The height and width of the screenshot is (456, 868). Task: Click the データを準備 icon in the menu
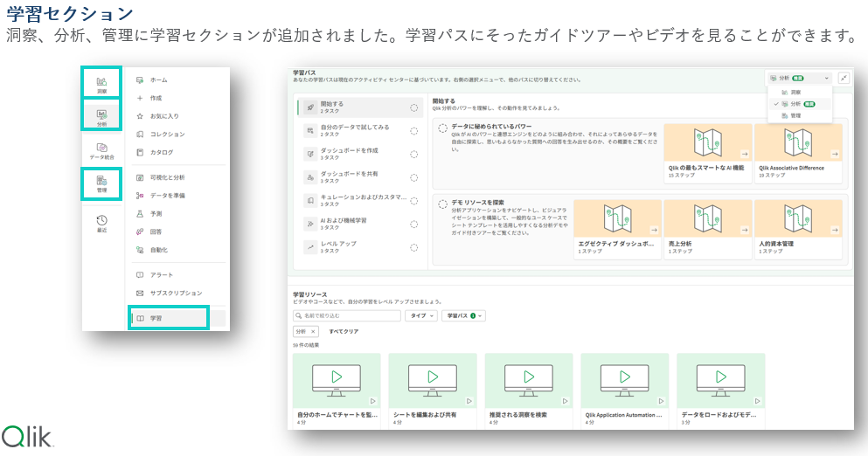140,196
